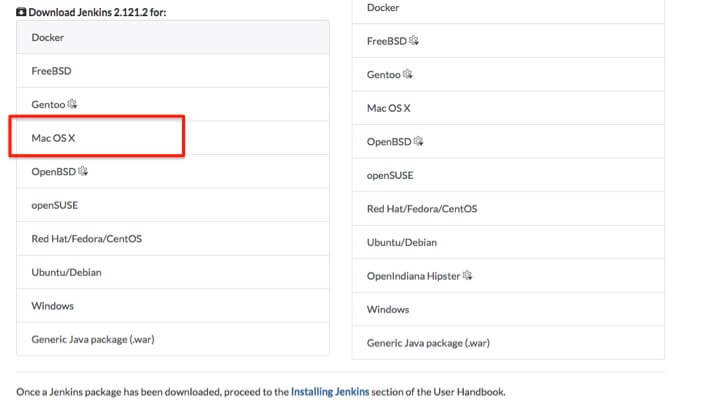This screenshot has height=406, width=720.
Task: Click the icon next to Gentoo in right list
Action: (408, 74)
